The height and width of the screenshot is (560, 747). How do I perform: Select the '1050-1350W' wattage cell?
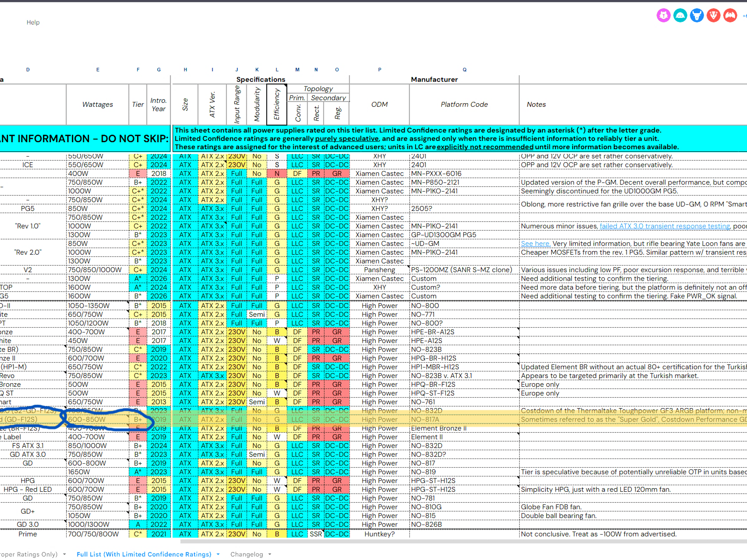click(x=98, y=306)
